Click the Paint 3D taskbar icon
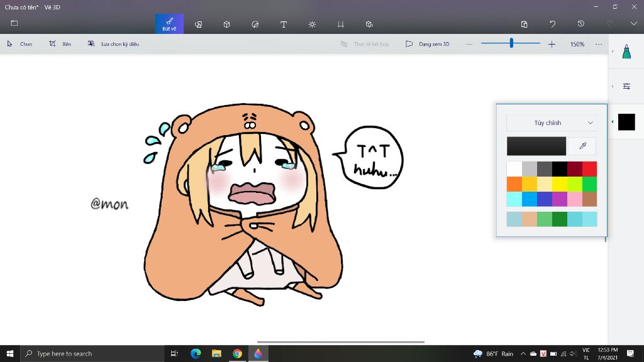This screenshot has height=362, width=644. [258, 353]
